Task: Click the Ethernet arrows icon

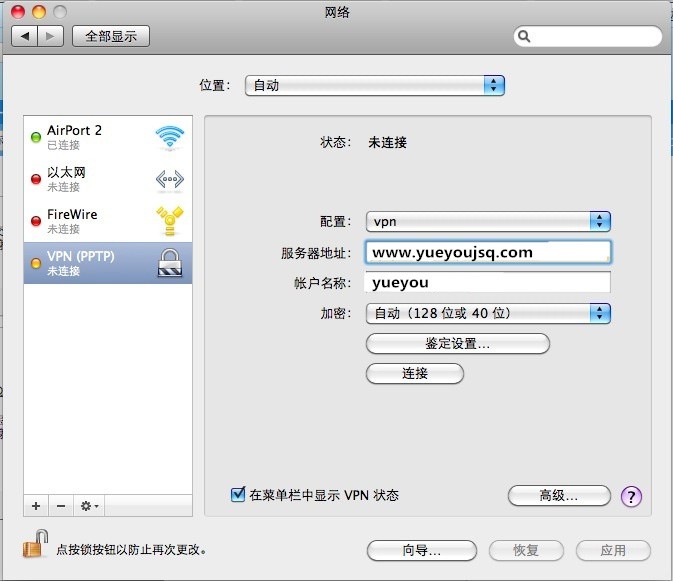Action: (x=170, y=179)
